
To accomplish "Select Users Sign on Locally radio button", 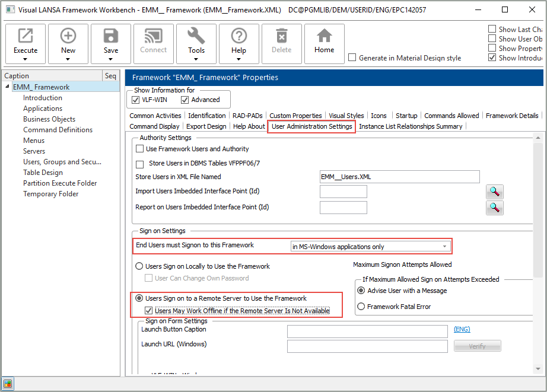I will [140, 266].
